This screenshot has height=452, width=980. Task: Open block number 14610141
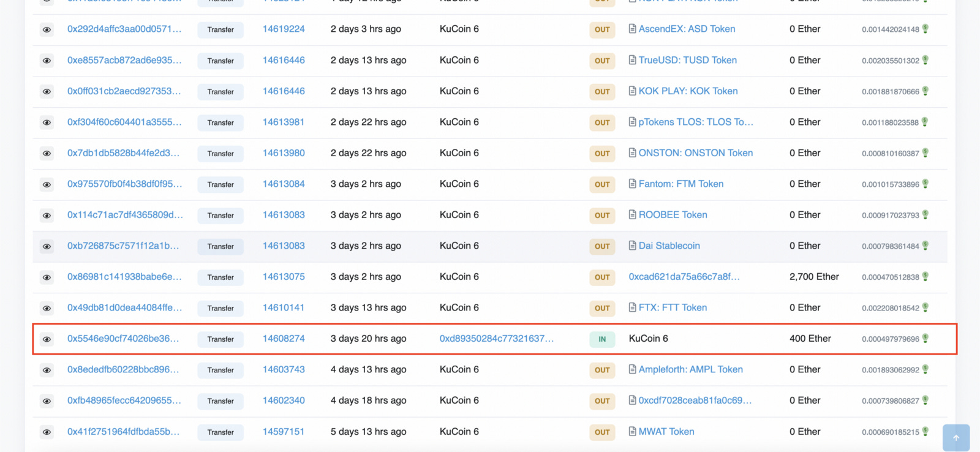284,307
